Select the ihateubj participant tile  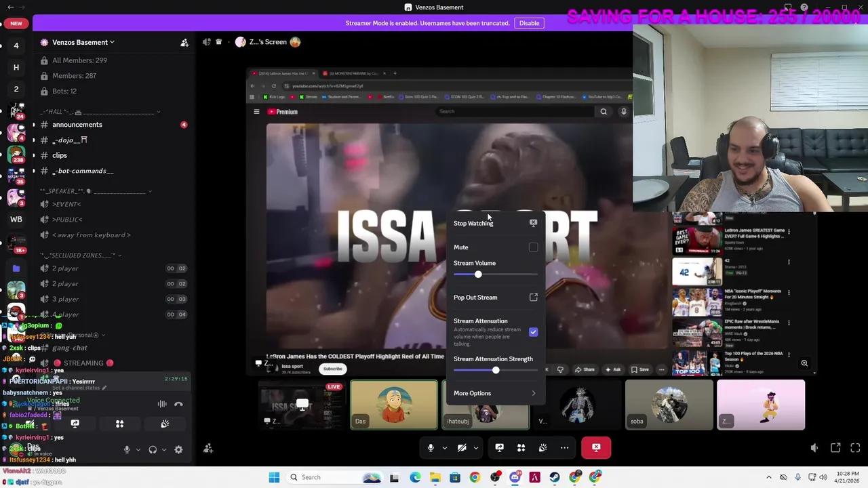tap(486, 405)
